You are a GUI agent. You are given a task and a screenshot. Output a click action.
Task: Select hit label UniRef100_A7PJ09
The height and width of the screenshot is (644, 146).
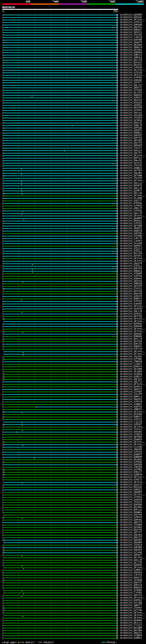click(131, 349)
